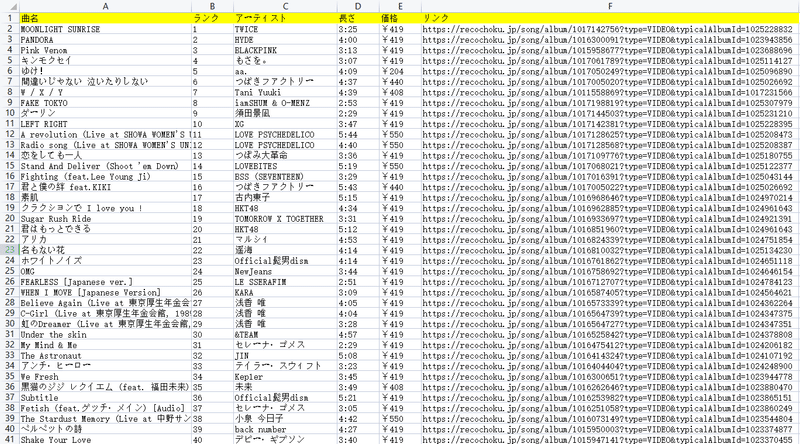Viewport: 800px width, 444px height.
Task: Select the LE SSERAFIM cell
Action: click(x=285, y=282)
